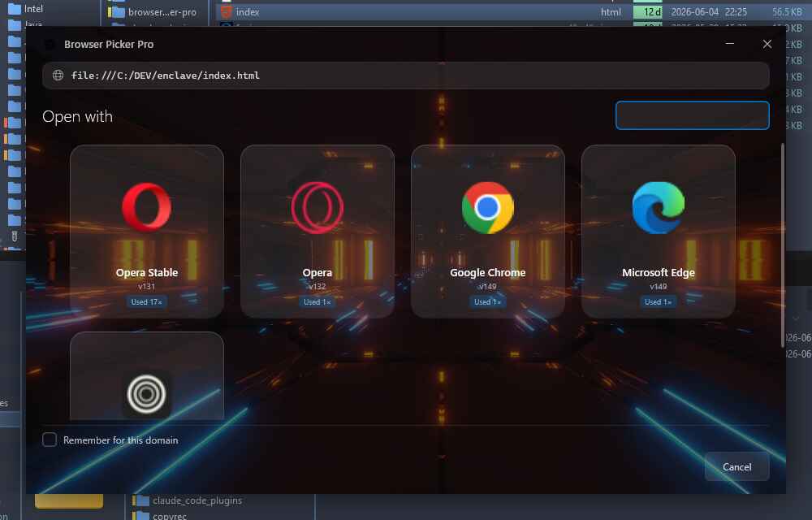Click the globe icon beside the URL

click(58, 76)
